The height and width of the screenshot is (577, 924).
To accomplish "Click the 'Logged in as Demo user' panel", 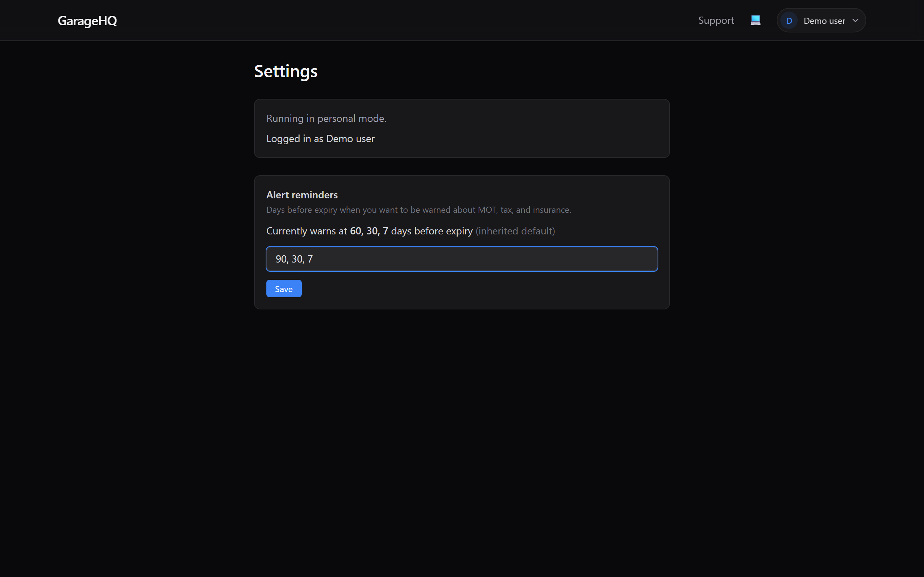I will tap(461, 128).
